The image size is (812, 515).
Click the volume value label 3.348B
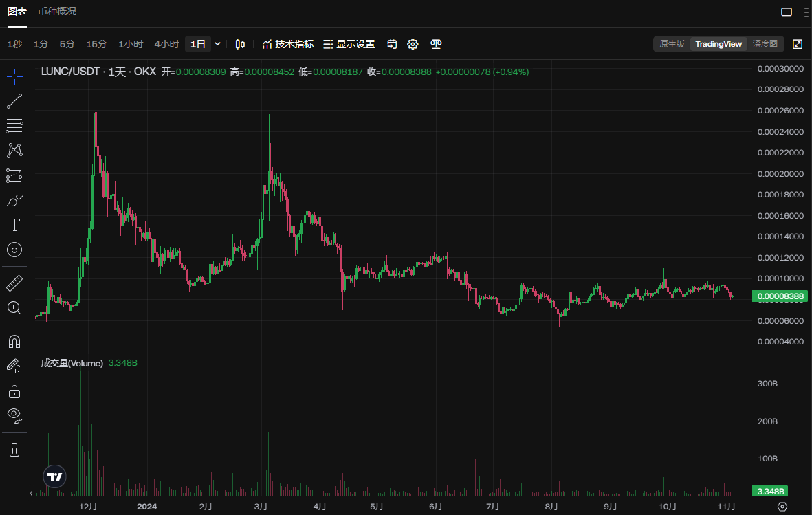tap(770, 491)
